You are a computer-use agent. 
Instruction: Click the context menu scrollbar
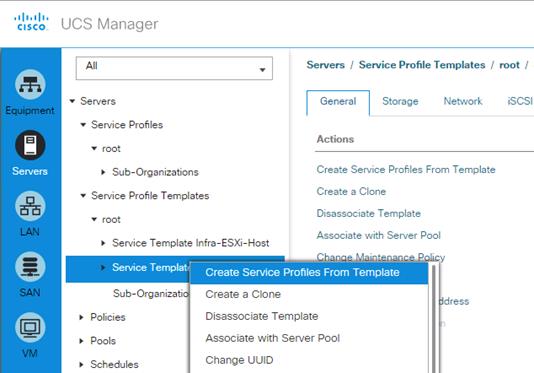coord(434,318)
